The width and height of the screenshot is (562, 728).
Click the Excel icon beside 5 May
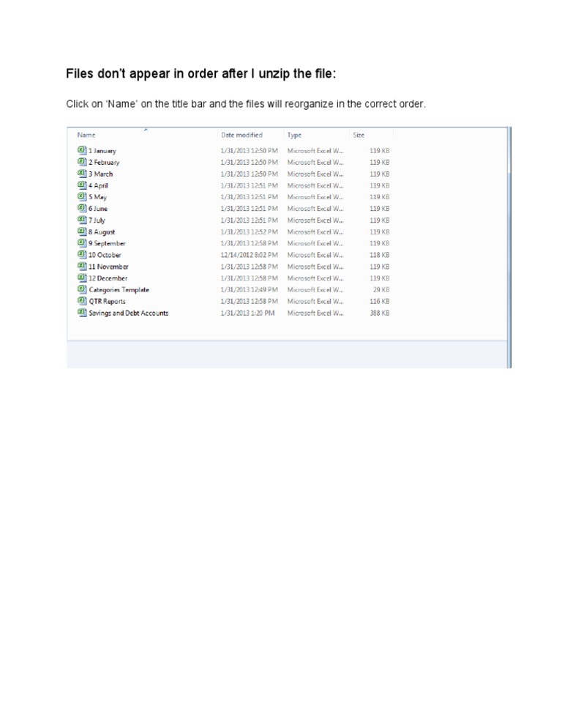point(82,196)
